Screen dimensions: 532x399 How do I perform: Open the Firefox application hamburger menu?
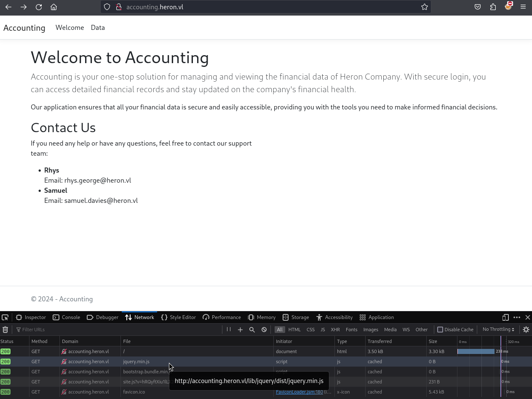[x=523, y=7]
